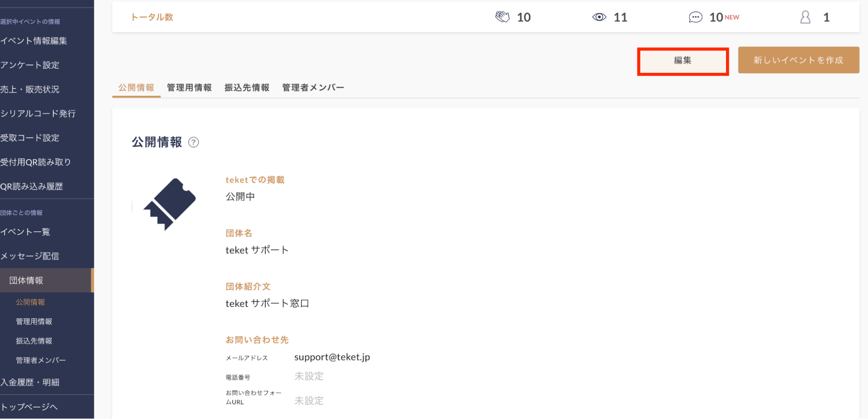Screen dimensions: 868x419
Task: Open イベント情報編集 in the sidebar
Action: click(33, 41)
